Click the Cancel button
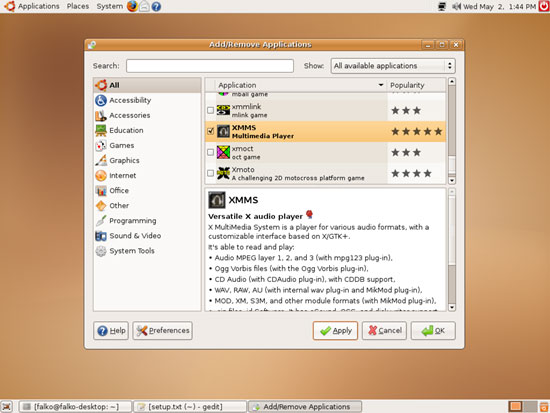550x413 pixels. click(384, 331)
